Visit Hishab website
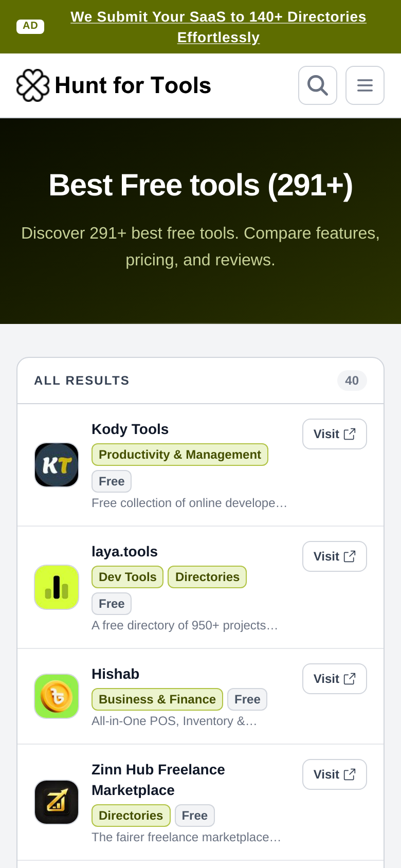Screen dimensions: 401x868 [335, 679]
